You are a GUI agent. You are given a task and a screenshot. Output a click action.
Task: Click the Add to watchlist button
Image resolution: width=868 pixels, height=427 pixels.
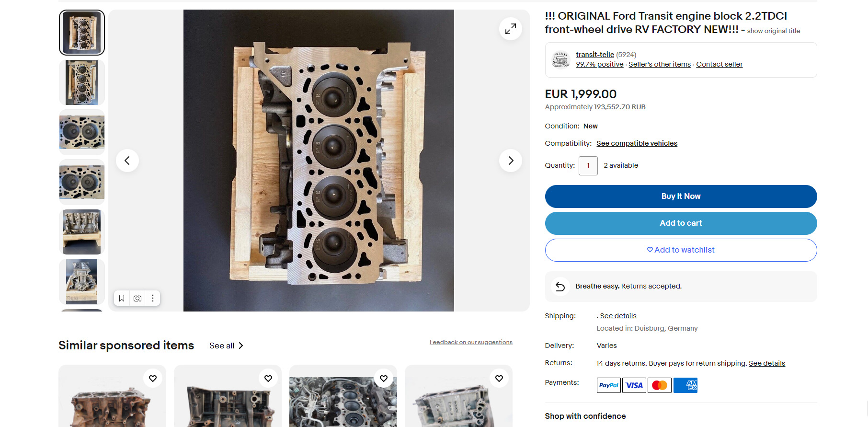coord(681,250)
